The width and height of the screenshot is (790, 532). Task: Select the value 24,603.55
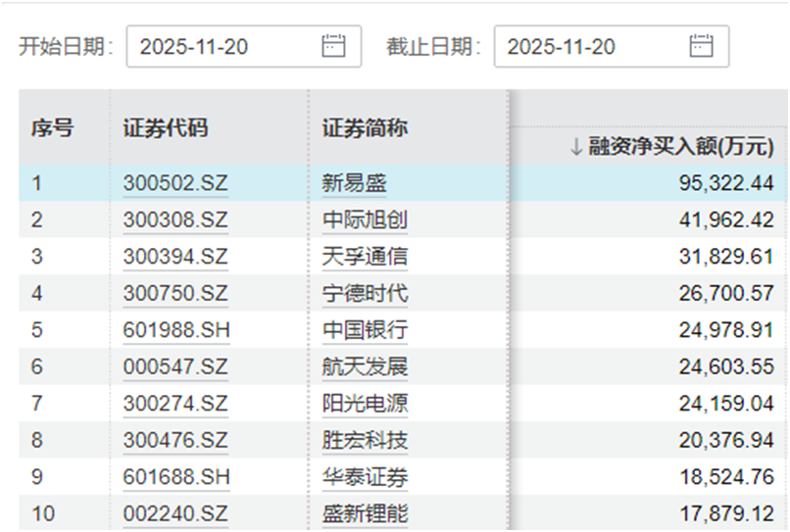click(726, 366)
